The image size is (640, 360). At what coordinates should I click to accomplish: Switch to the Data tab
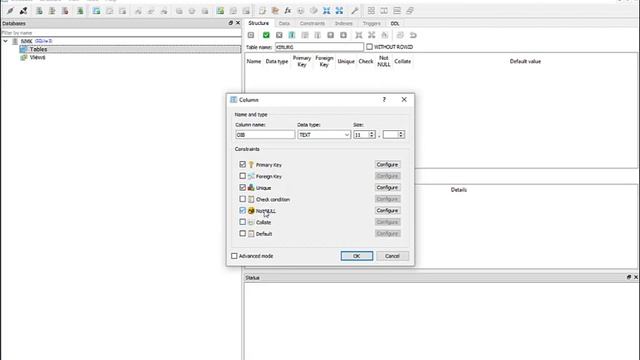284,23
